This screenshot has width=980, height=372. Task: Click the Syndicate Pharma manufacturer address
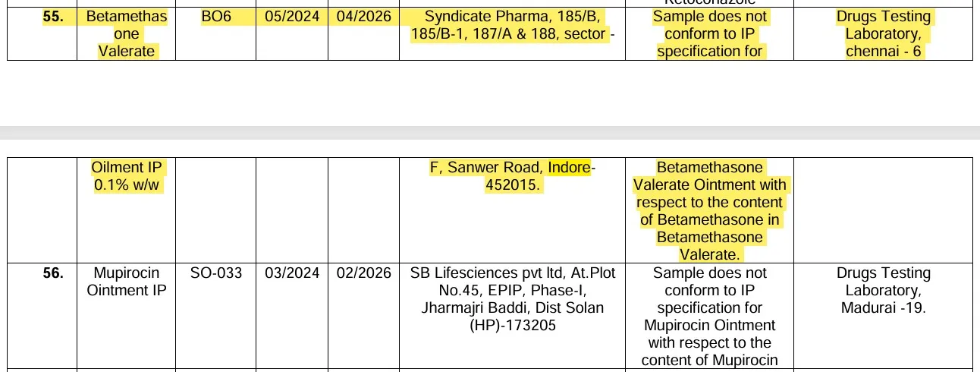512,25
